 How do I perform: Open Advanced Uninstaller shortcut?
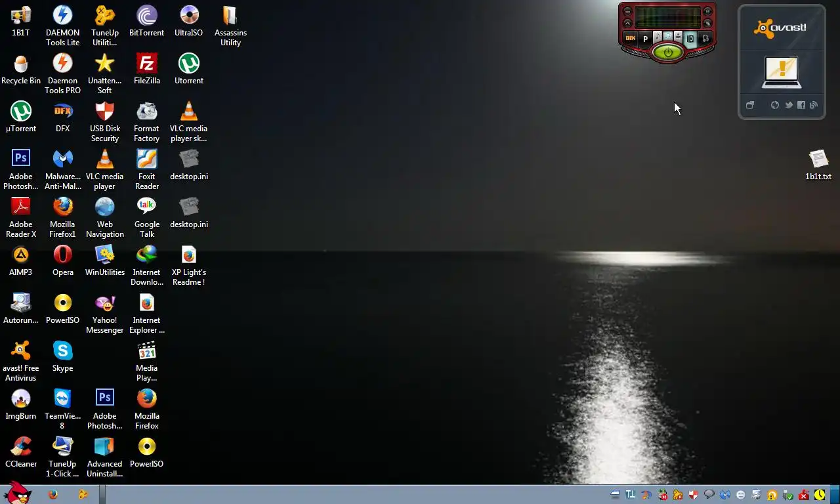pos(105,457)
